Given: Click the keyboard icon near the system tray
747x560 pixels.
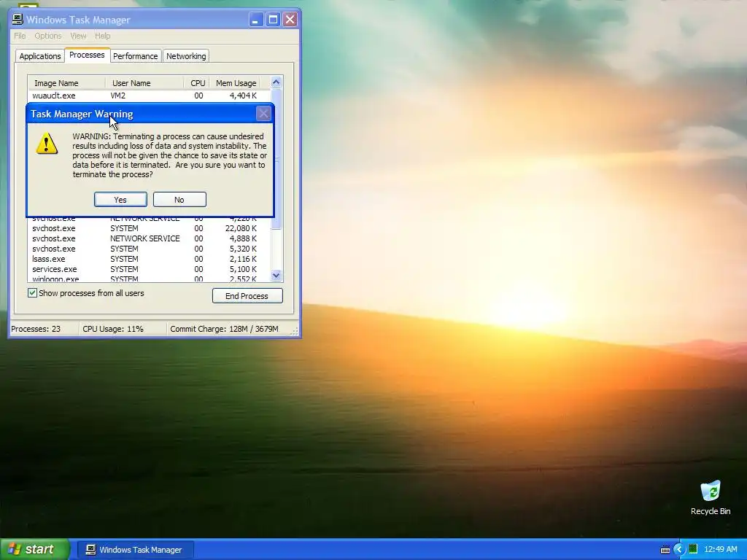Looking at the screenshot, I should pos(665,550).
